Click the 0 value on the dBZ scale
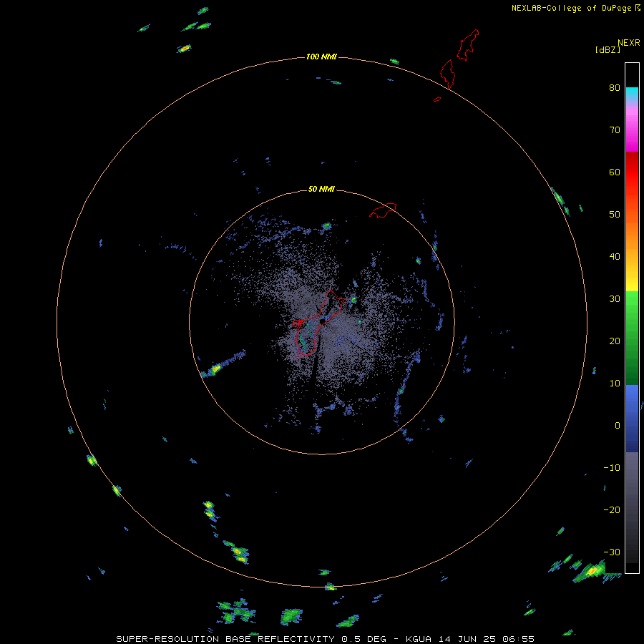The width and height of the screenshot is (644, 644). pyautogui.click(x=618, y=426)
